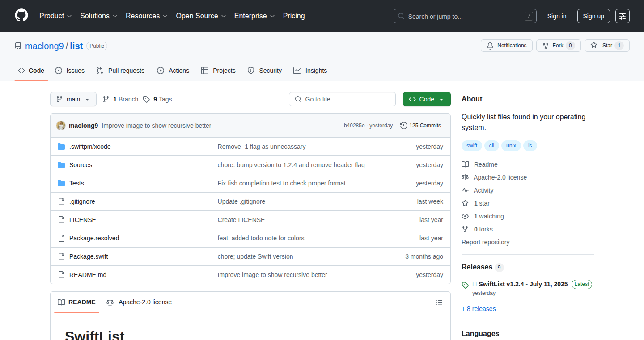Click the cli topic tag
This screenshot has height=340, width=644.
[x=491, y=146]
